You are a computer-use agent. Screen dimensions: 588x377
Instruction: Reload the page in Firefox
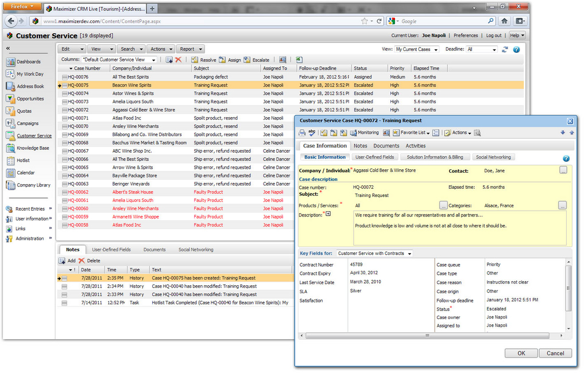click(379, 21)
